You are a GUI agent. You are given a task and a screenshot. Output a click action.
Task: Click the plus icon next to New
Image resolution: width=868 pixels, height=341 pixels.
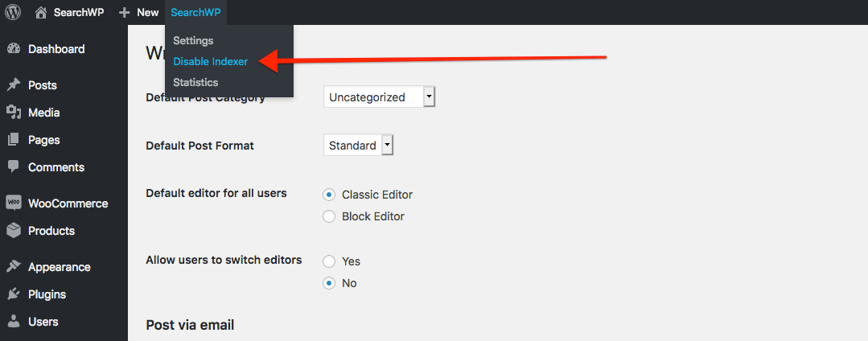tap(125, 12)
